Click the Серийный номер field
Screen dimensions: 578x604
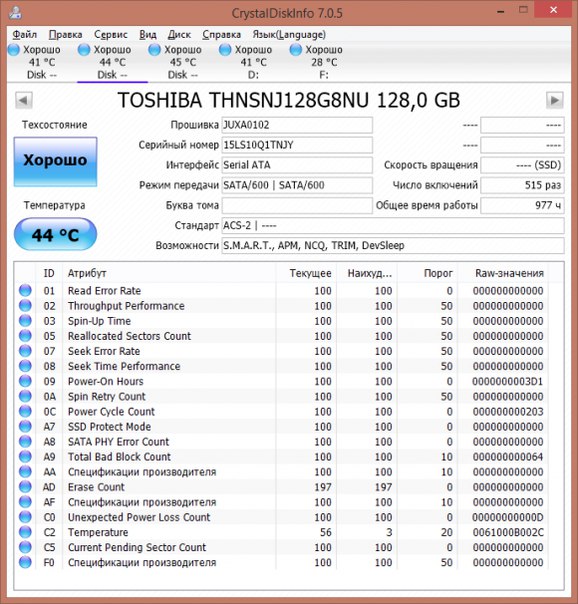point(297,145)
